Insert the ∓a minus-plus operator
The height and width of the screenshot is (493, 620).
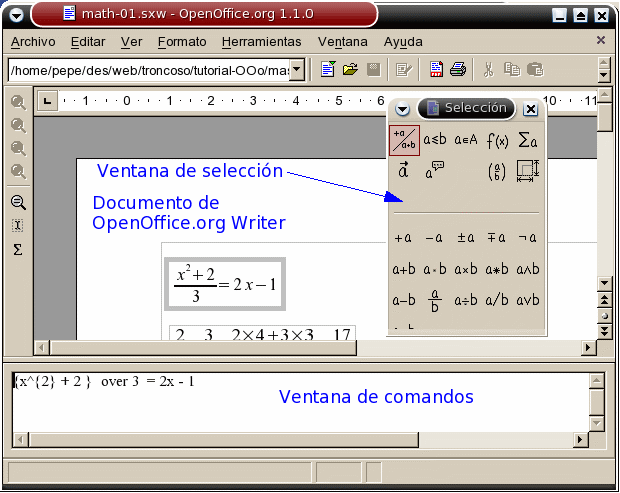[x=496, y=238]
